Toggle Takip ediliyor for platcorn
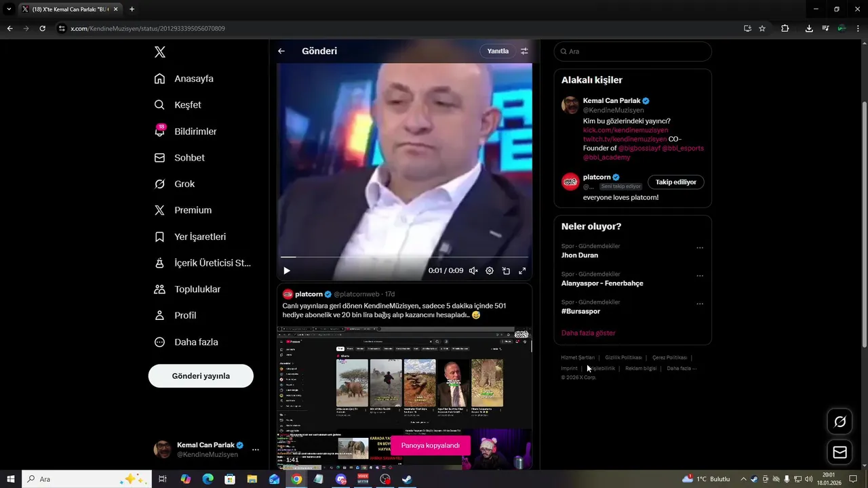Image resolution: width=868 pixels, height=488 pixels. click(676, 182)
